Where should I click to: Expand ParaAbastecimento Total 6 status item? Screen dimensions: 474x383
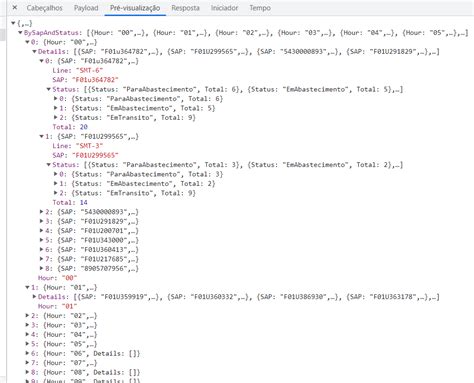tap(56, 99)
